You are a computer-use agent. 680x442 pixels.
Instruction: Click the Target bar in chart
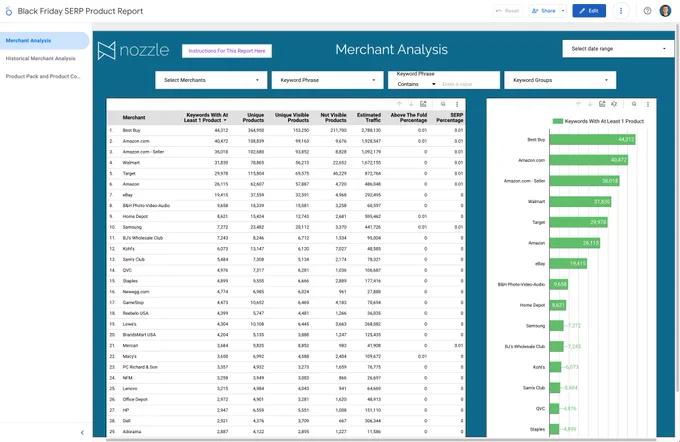(579, 222)
